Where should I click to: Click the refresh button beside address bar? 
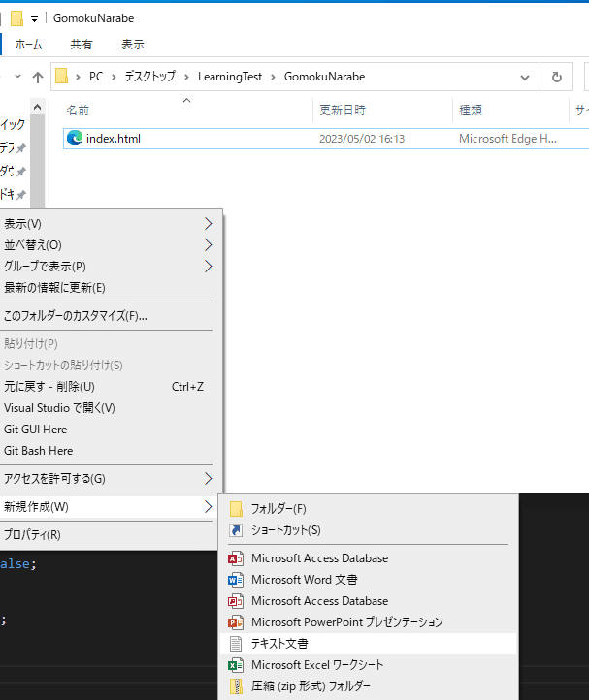click(x=556, y=77)
